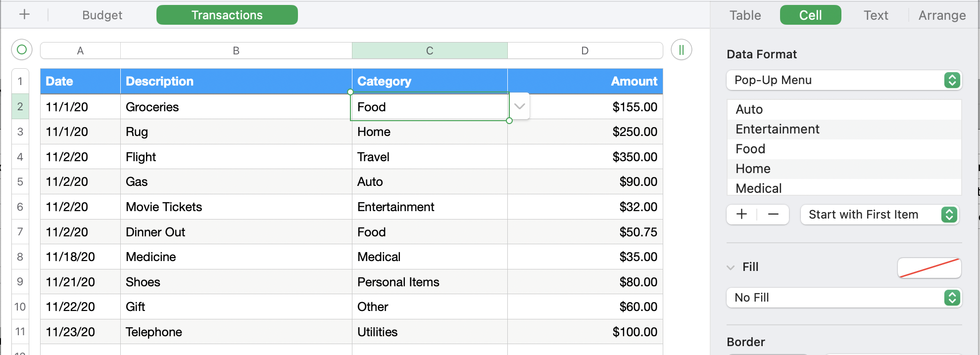Click the Fill color preview swatch

(x=929, y=267)
